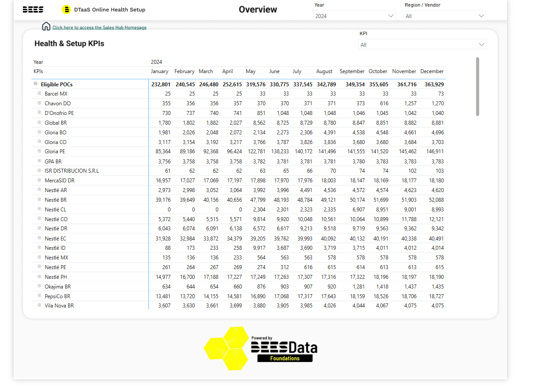This screenshot has height=392, width=540.
Task: Click the February column header
Action: point(184,71)
